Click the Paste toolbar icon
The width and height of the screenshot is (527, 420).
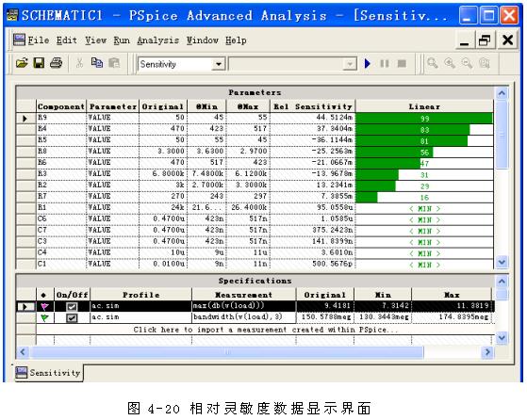[114, 63]
